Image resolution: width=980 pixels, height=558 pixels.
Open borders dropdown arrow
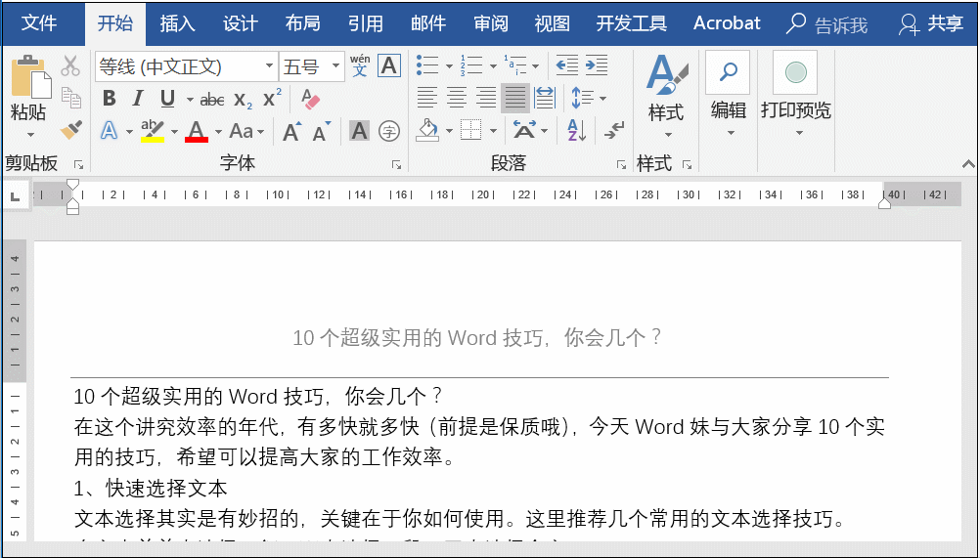493,132
